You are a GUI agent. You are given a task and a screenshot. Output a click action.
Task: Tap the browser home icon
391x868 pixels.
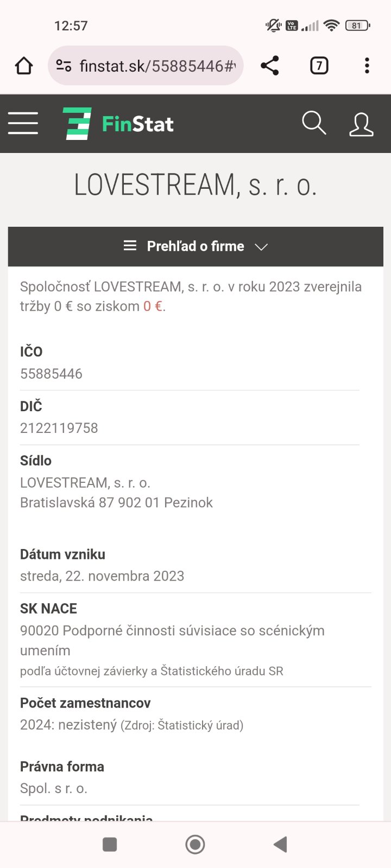coord(24,66)
